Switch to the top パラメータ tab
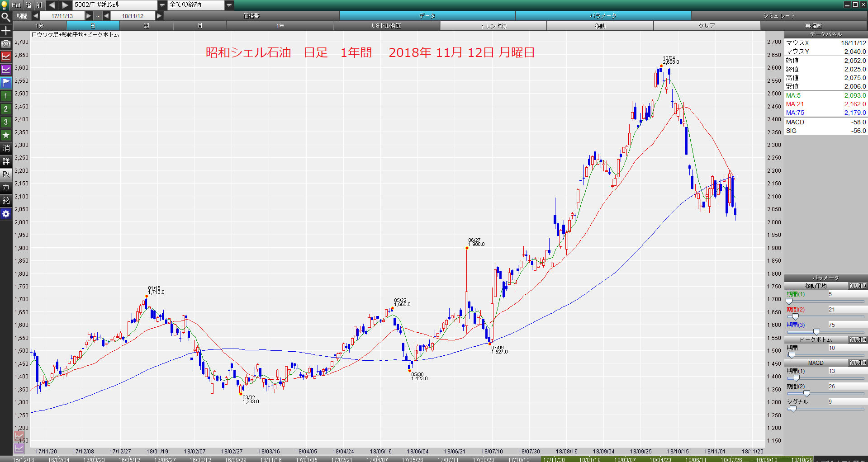 (603, 16)
